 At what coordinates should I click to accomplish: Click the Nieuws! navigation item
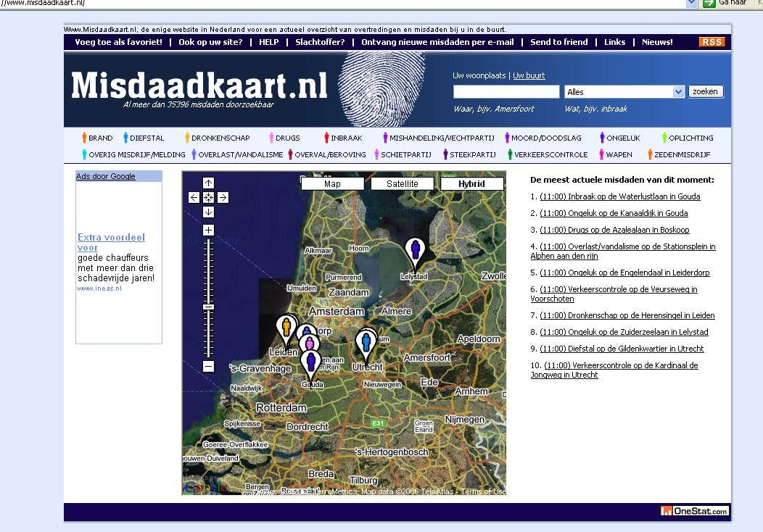657,41
